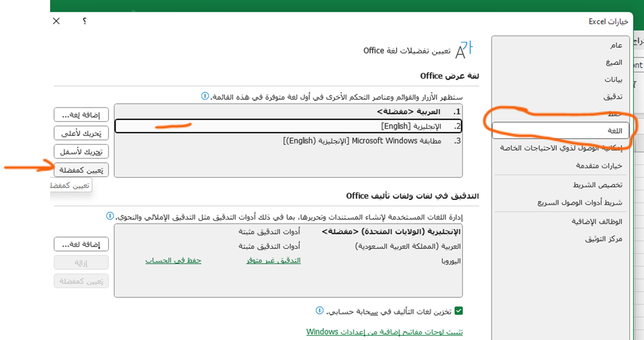Click info icon beside display language description
The height and width of the screenshot is (340, 644).
[x=205, y=96]
